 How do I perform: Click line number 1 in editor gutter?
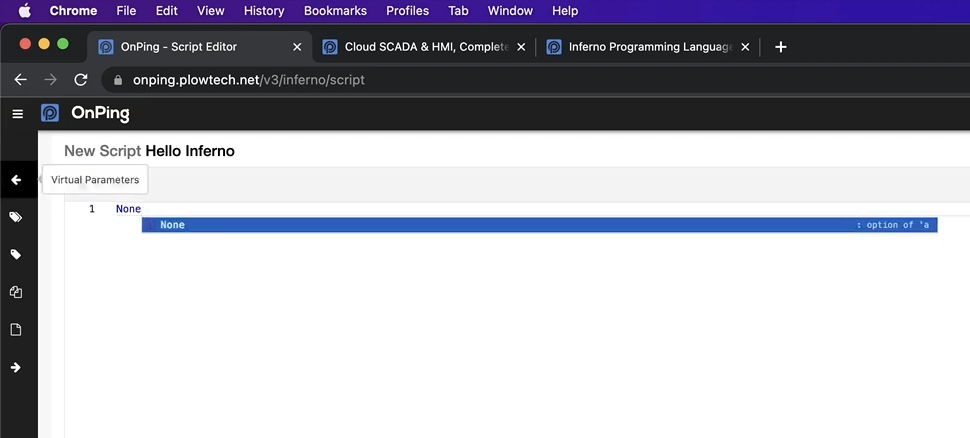point(92,209)
